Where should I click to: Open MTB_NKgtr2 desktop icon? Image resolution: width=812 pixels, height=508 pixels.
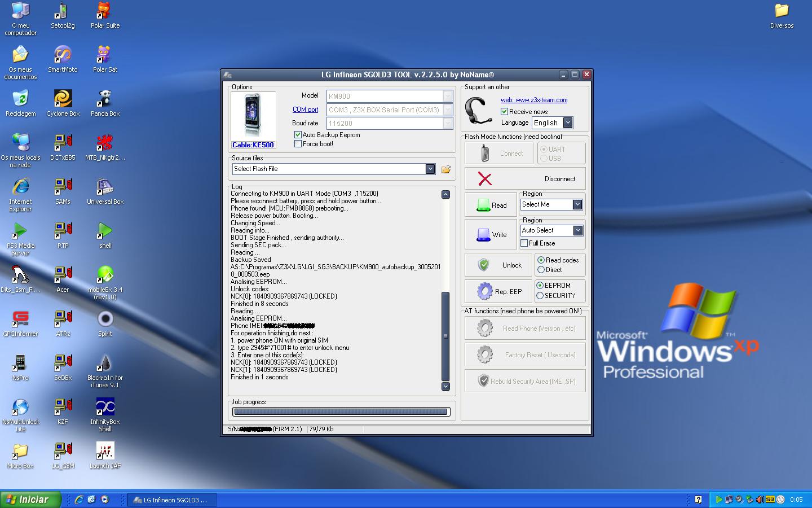[x=105, y=147]
